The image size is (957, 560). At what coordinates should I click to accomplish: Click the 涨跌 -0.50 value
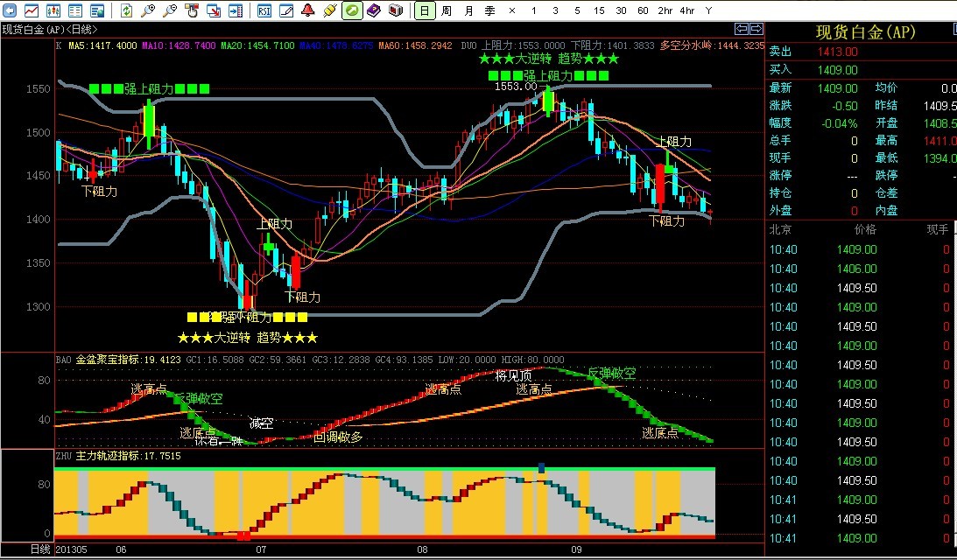[x=845, y=106]
